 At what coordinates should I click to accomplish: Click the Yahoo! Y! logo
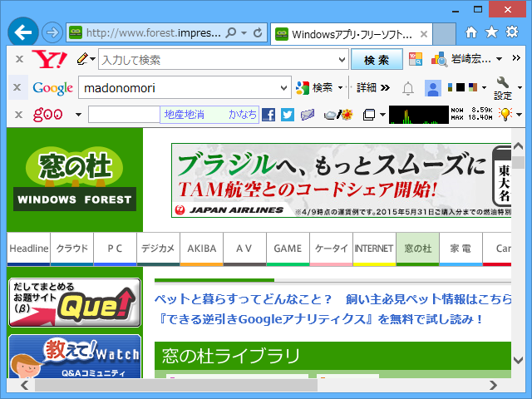pyautogui.click(x=50, y=59)
